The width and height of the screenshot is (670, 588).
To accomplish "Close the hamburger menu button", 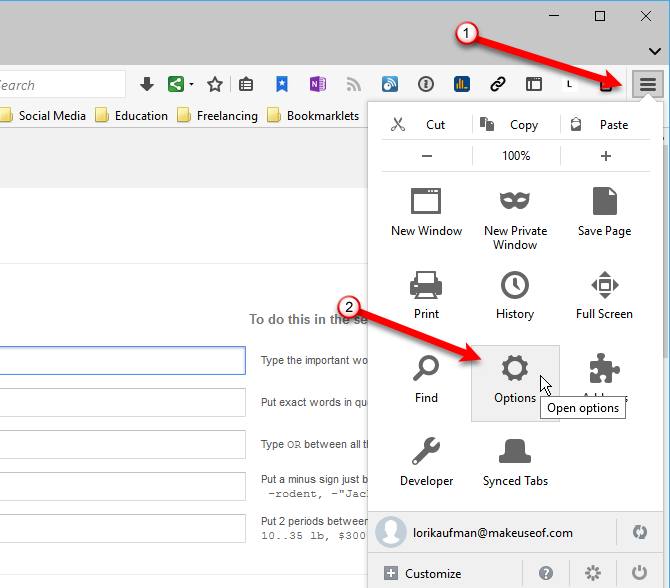I will [x=648, y=85].
